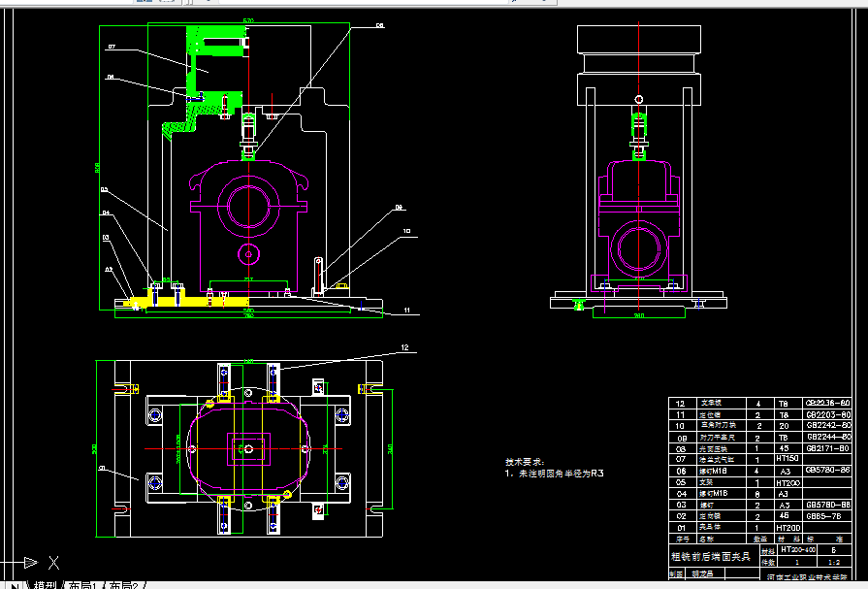868x589 pixels.
Task: Click item number 01 in parts table
Action: tap(681, 528)
